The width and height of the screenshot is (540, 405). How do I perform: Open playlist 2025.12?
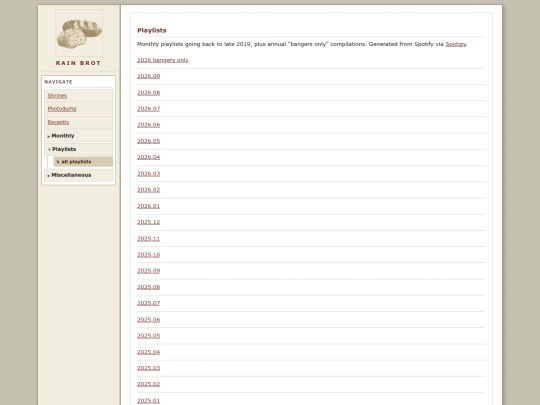click(148, 222)
